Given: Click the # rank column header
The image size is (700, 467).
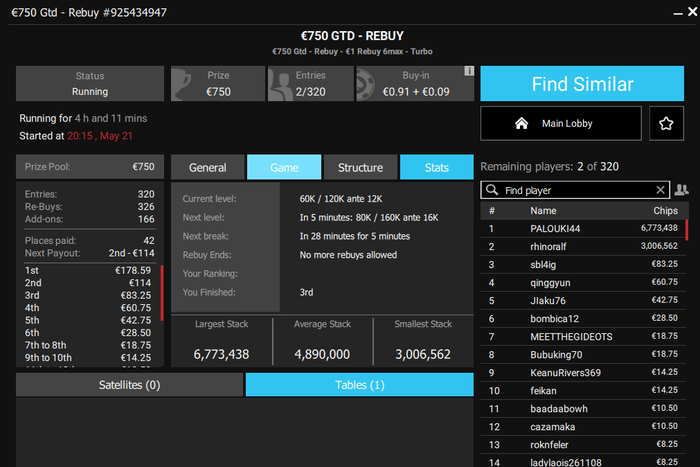Looking at the screenshot, I should (x=492, y=211).
